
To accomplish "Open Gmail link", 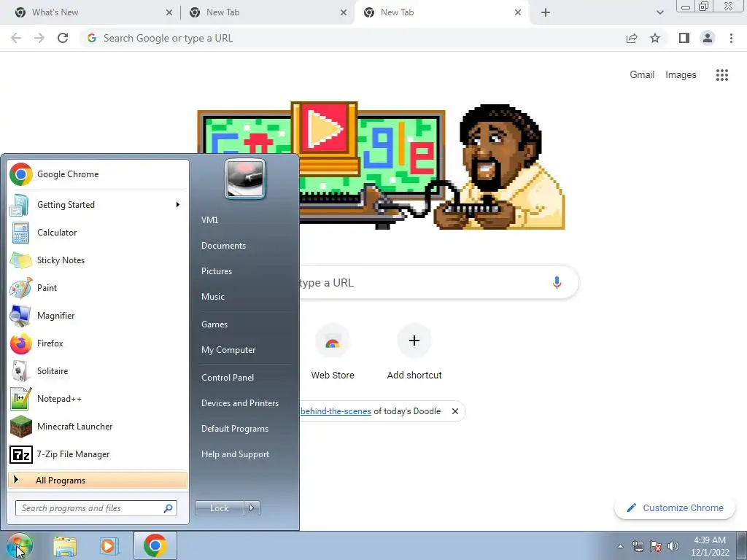I will 642,75.
